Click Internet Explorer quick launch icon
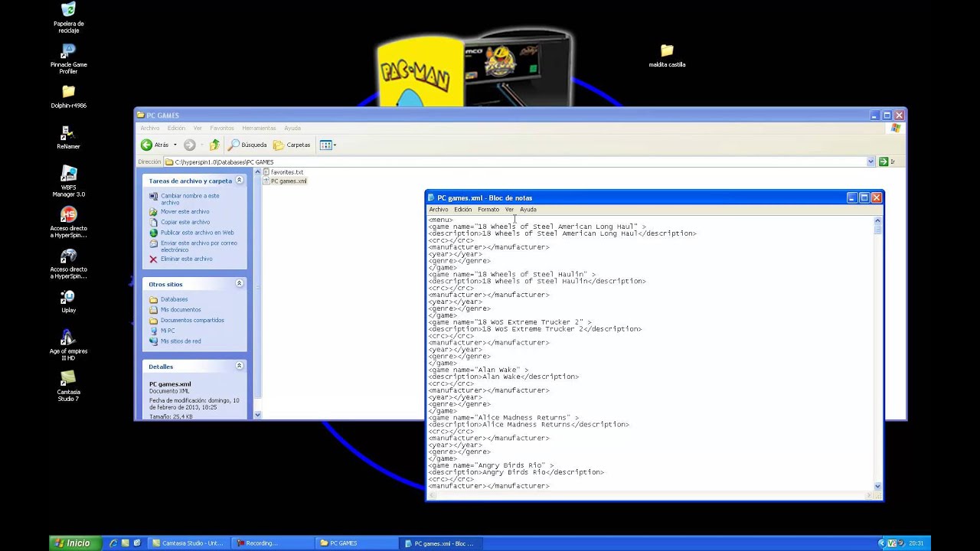The width and height of the screenshot is (980, 551). (113, 543)
